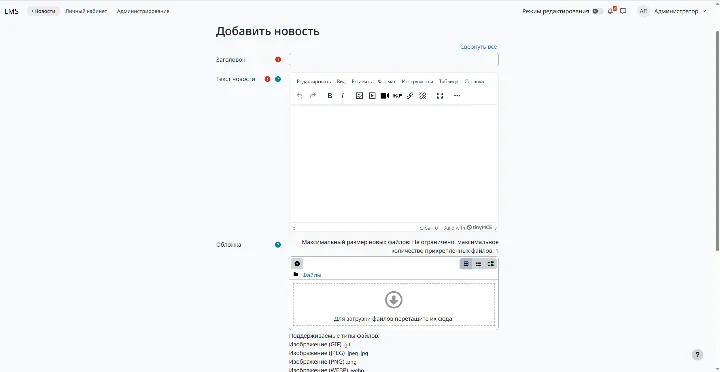720x372 pixels.
Task: Open the notifications bell icon
Action: tap(611, 11)
